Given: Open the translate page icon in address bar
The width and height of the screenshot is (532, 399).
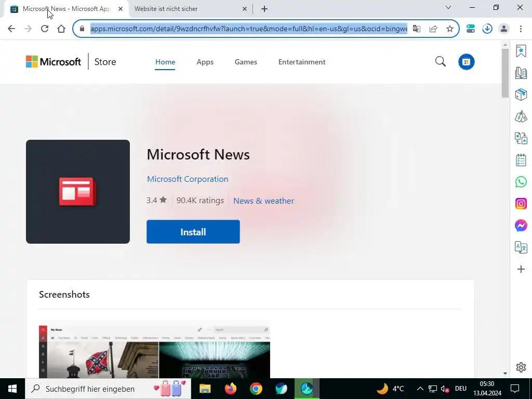Looking at the screenshot, I should click(416, 29).
